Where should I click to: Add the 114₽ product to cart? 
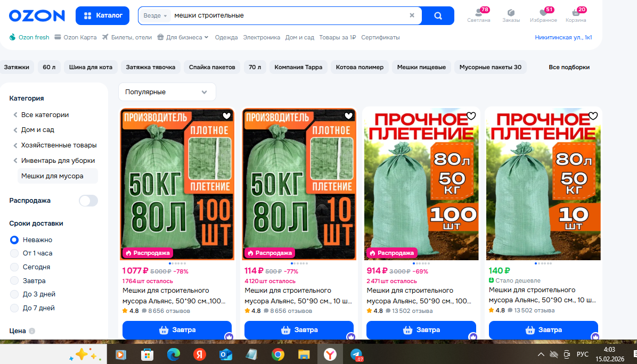[299, 330]
